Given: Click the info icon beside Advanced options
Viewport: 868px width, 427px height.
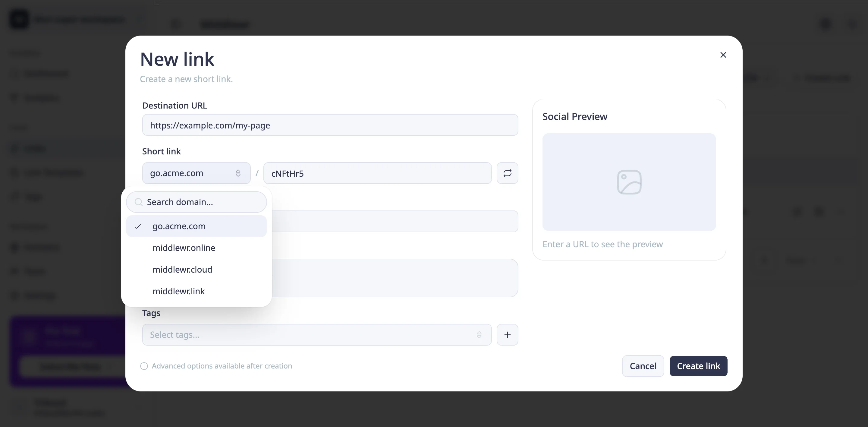Looking at the screenshot, I should point(144,366).
